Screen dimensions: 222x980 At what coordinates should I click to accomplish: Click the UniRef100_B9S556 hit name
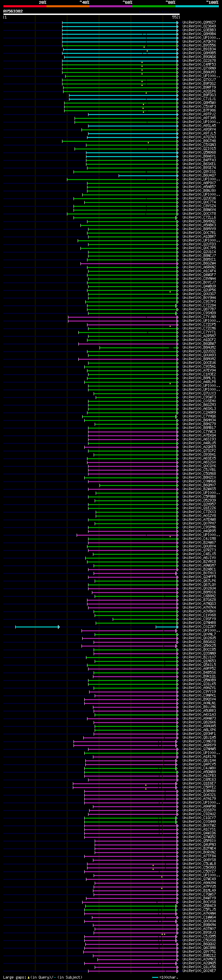point(199,45)
